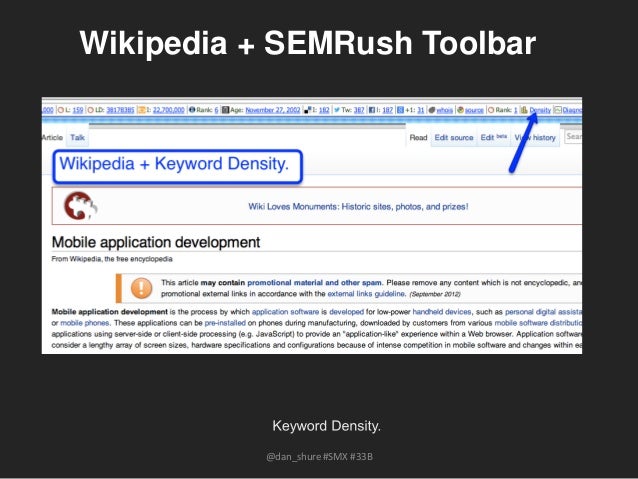Screen dimensions: 638x479
Task: Click the SEMRush Rank icon before 1
Action: (491, 110)
